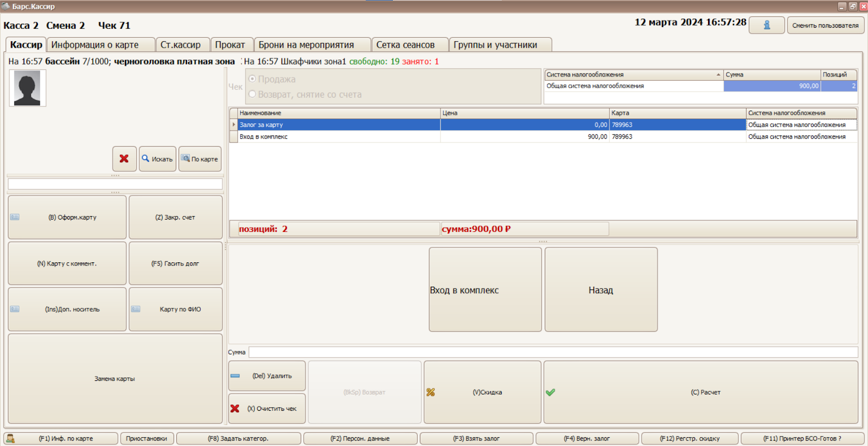Click the Позиций column header
The height and width of the screenshot is (446, 868).
(x=839, y=75)
